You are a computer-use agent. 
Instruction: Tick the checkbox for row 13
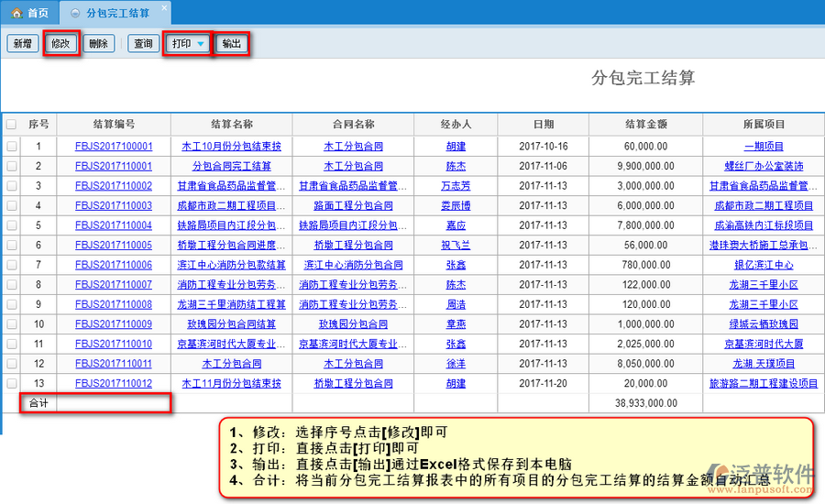pos(11,383)
